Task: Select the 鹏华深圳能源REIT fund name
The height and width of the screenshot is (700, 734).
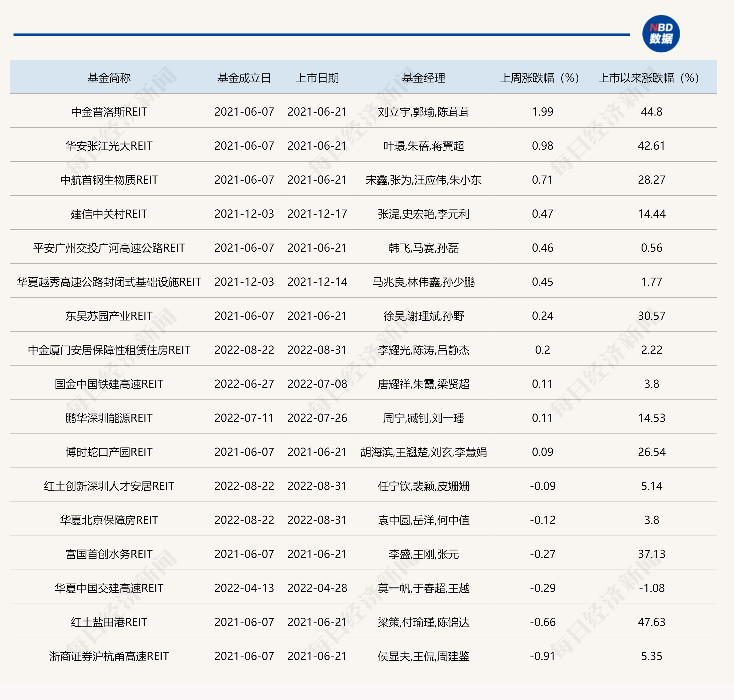Action: point(109,418)
